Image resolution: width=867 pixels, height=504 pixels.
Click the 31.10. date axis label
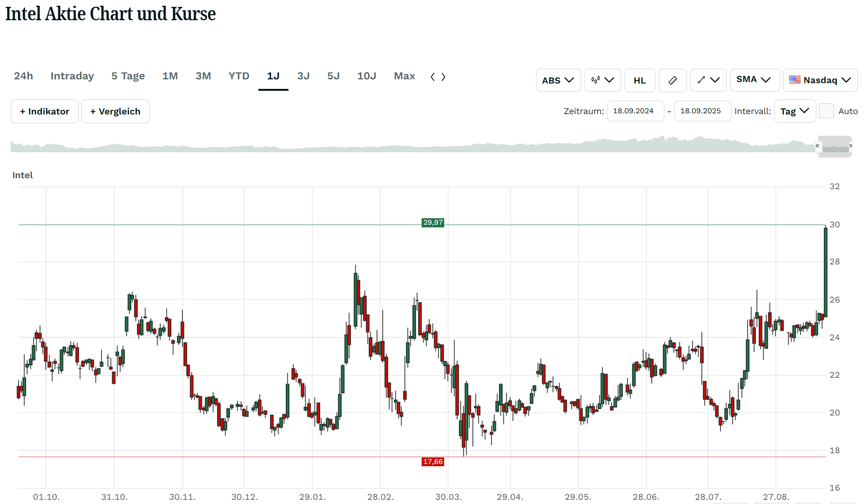(x=114, y=497)
